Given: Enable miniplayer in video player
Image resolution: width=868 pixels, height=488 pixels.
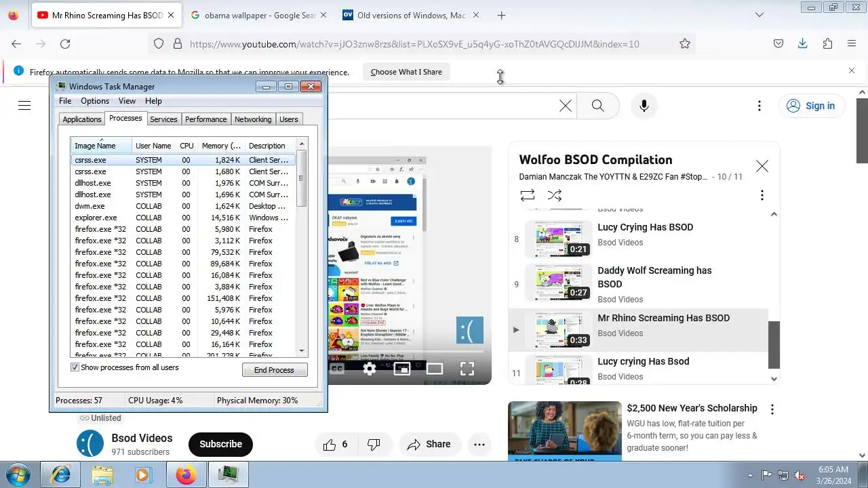Looking at the screenshot, I should coord(402,369).
